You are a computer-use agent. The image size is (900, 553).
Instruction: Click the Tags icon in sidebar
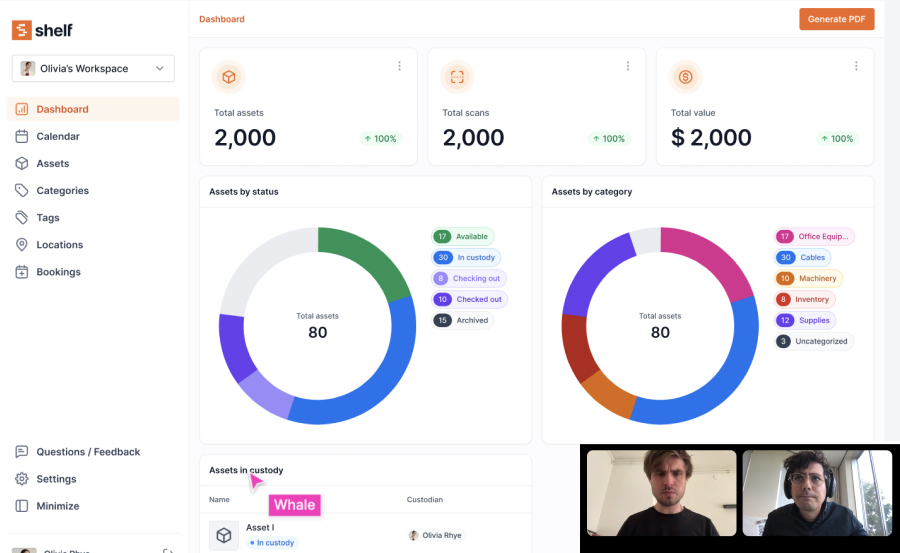click(x=22, y=217)
